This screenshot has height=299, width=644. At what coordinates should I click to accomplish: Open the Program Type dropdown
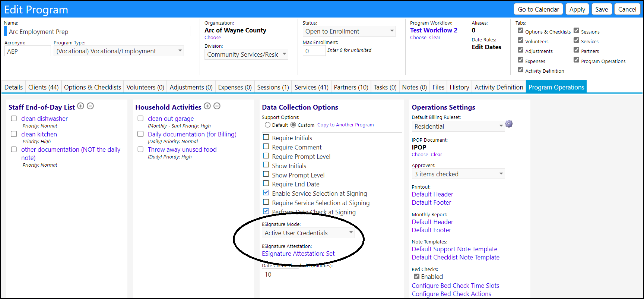119,51
